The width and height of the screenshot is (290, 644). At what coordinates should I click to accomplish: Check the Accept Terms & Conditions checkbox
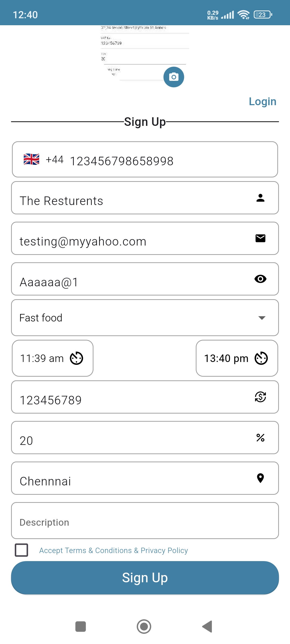pos(21,550)
